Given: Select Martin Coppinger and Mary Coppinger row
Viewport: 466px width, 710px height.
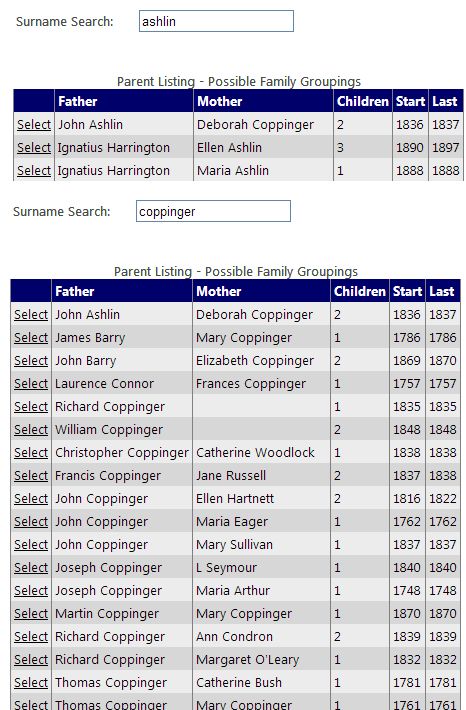Looking at the screenshot, I should (31, 614).
